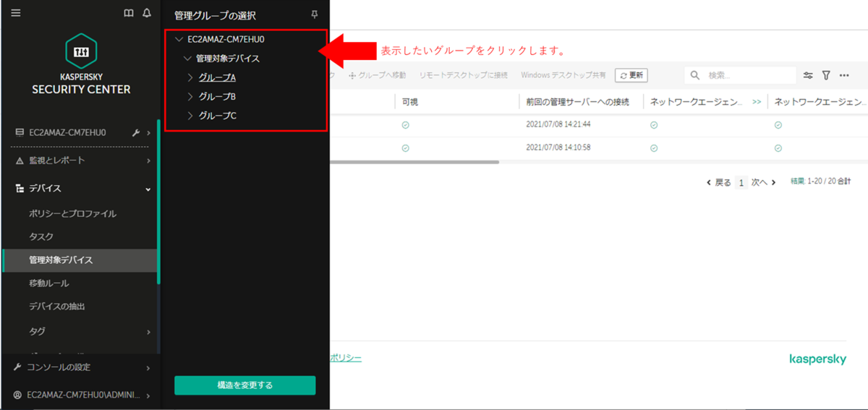Screen dimensions: 868x410
Task: Open the filter funnel icon
Action: coord(826,75)
